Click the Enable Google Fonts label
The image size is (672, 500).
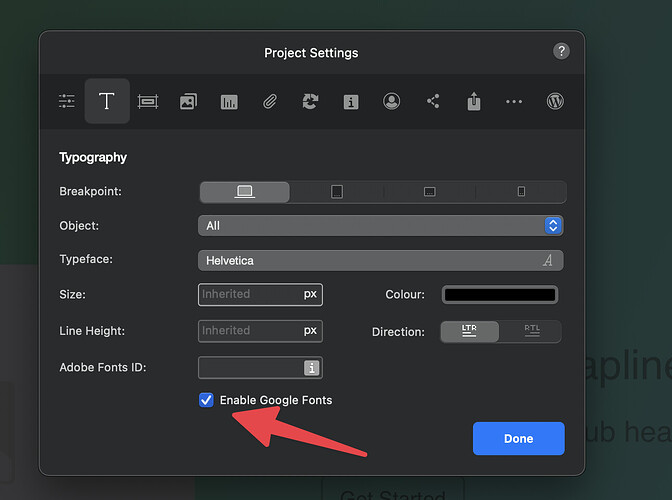tap(276, 400)
